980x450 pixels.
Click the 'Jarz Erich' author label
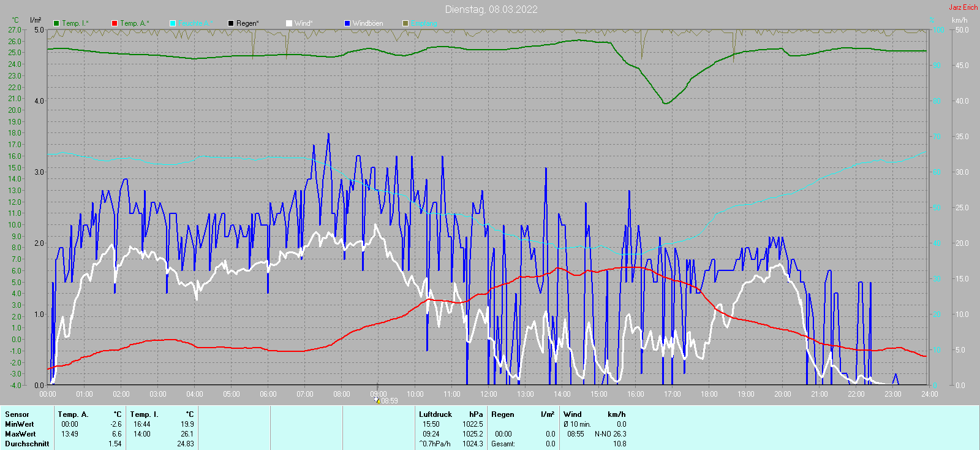pyautogui.click(x=963, y=7)
